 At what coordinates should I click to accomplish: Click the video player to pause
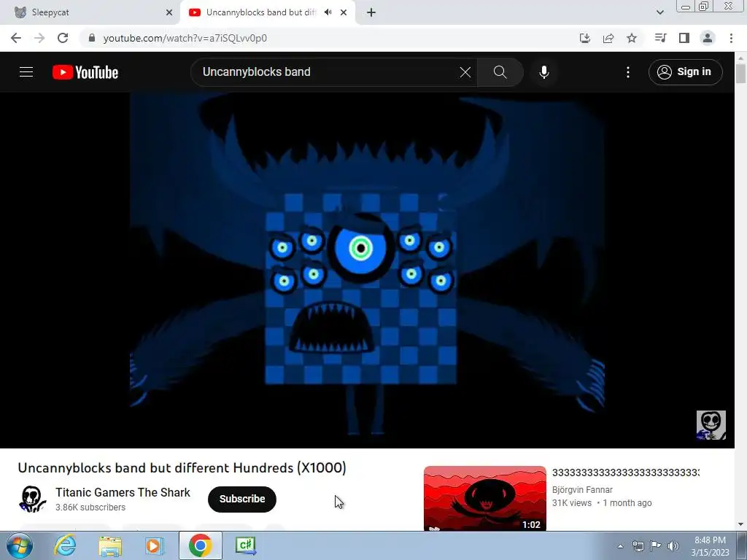click(x=367, y=270)
